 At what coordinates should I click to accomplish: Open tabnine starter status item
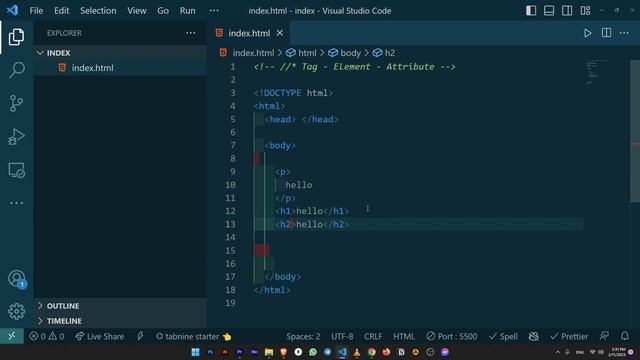[193, 336]
